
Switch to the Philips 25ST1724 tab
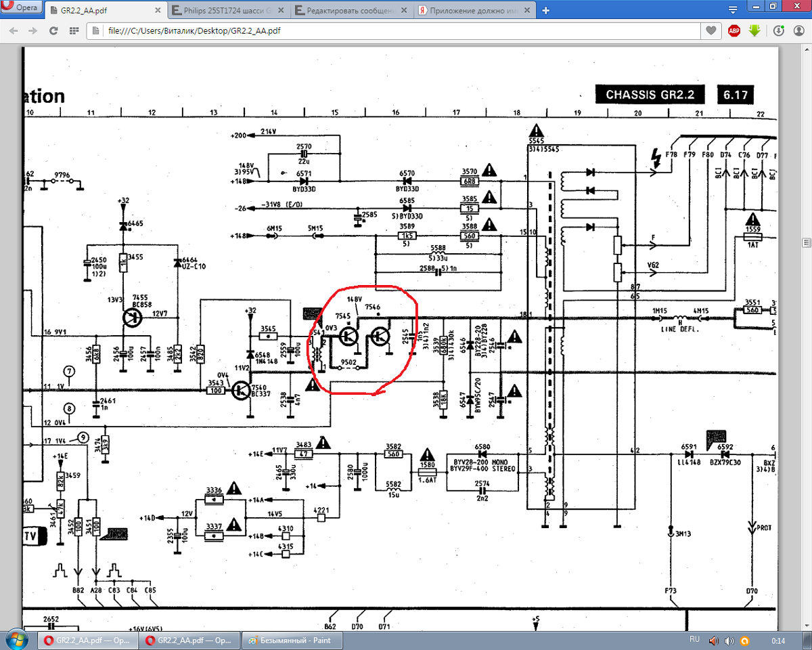pos(223,11)
